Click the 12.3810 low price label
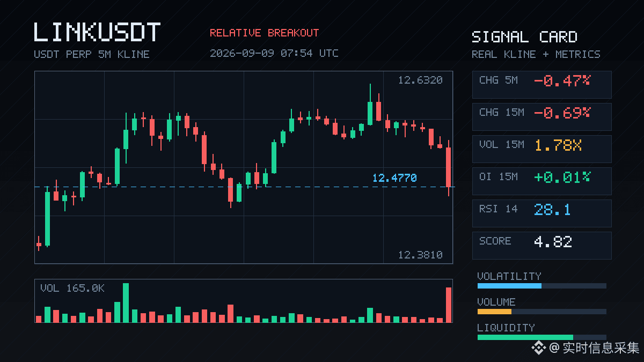This screenshot has height=362, width=644. coord(420,255)
